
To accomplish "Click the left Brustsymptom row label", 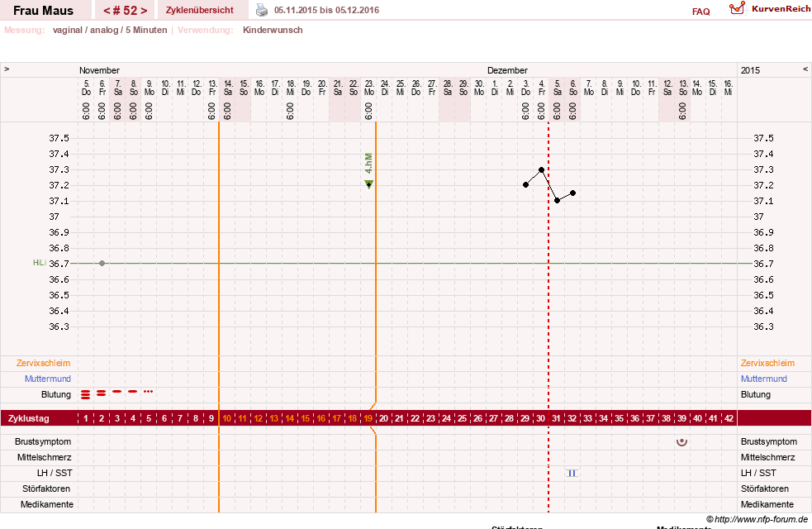I will pos(43,441).
